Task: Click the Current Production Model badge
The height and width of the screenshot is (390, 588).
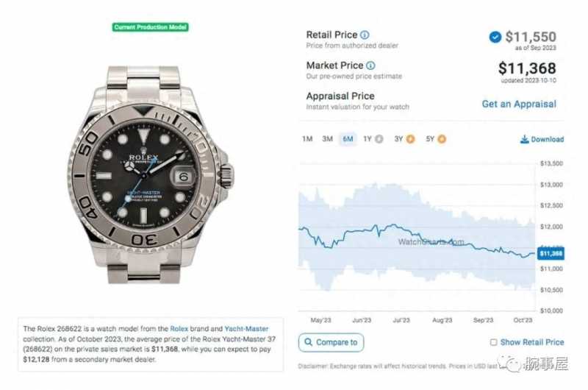Action: (x=151, y=27)
